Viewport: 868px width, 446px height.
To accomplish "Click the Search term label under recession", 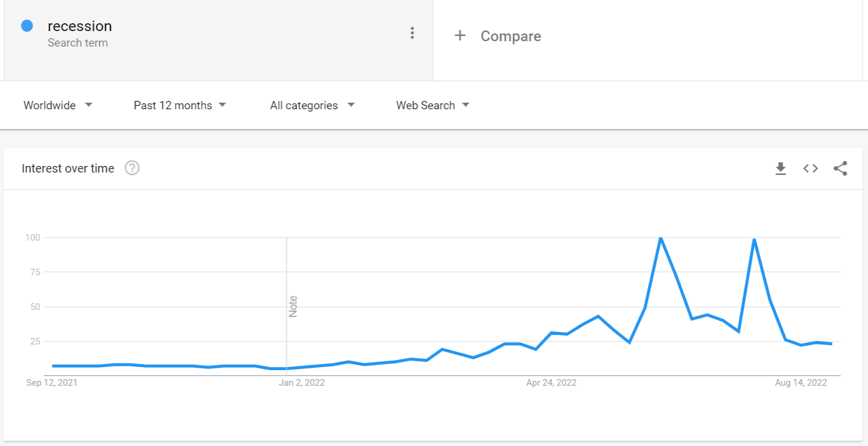I will coord(78,42).
